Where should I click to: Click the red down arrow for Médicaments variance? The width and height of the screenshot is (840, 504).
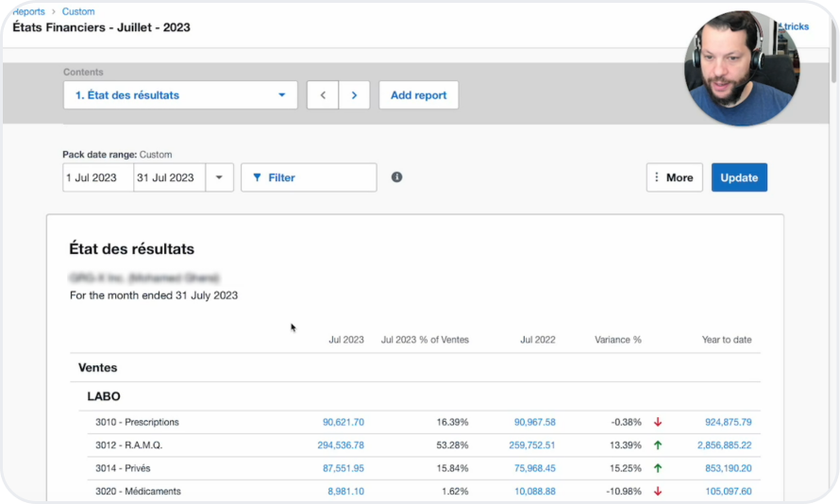coord(658,492)
